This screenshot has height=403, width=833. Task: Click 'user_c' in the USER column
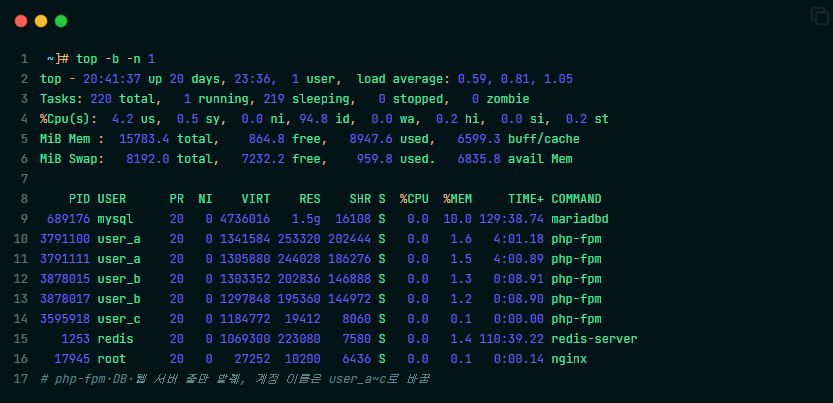click(x=119, y=319)
